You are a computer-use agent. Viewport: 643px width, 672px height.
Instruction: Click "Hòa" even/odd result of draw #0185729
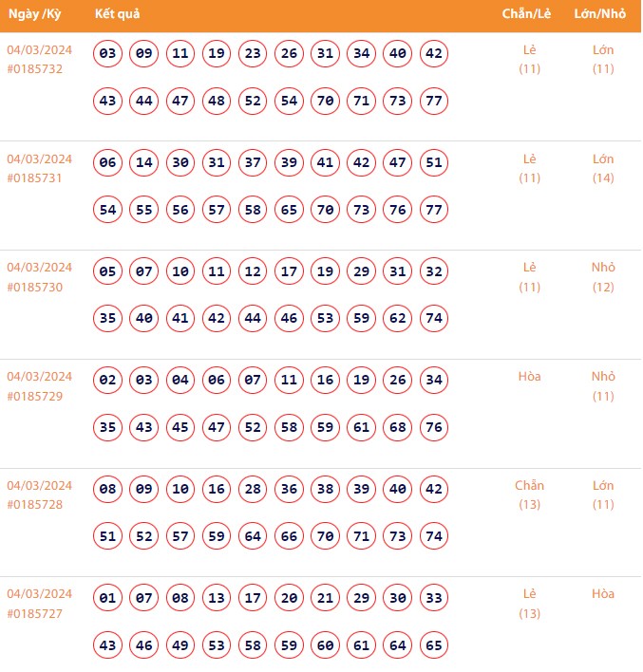click(529, 377)
